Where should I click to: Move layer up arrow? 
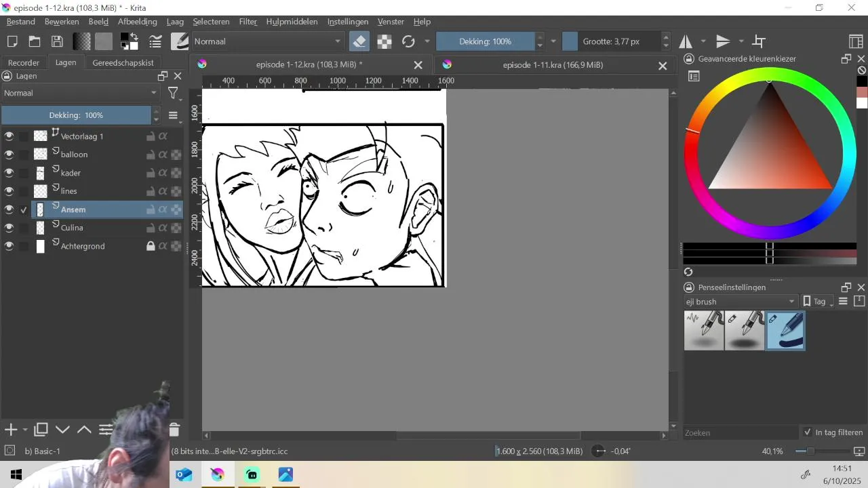tap(84, 430)
